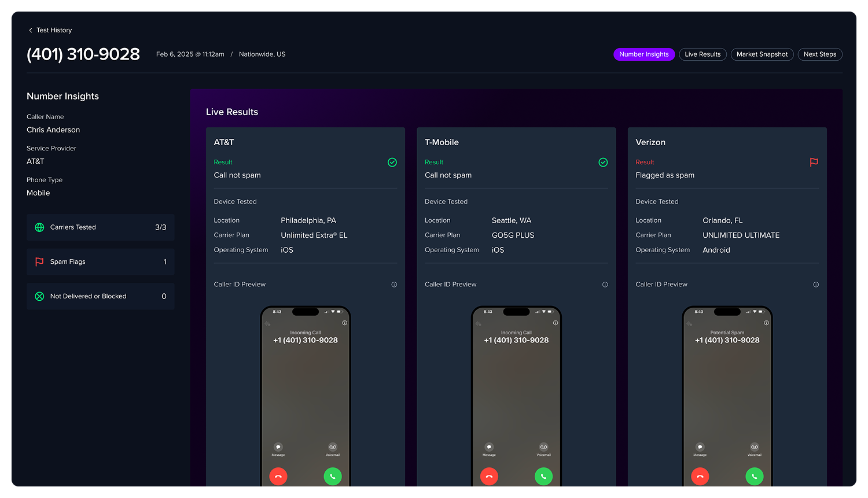Tap info icon inside T-Mobile phone screen

(556, 323)
